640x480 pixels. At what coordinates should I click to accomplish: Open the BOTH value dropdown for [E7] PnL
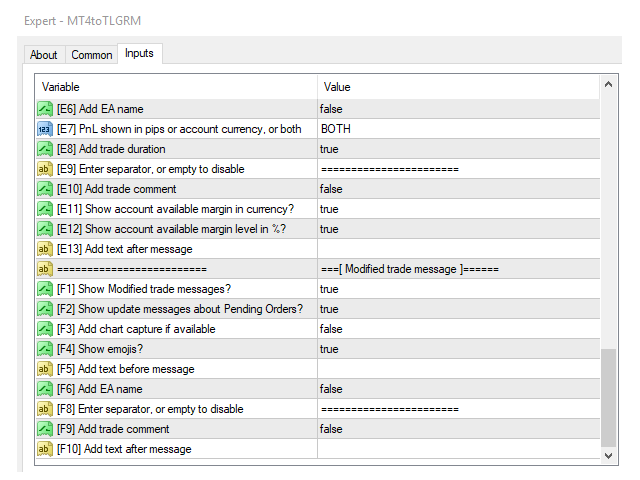click(336, 129)
